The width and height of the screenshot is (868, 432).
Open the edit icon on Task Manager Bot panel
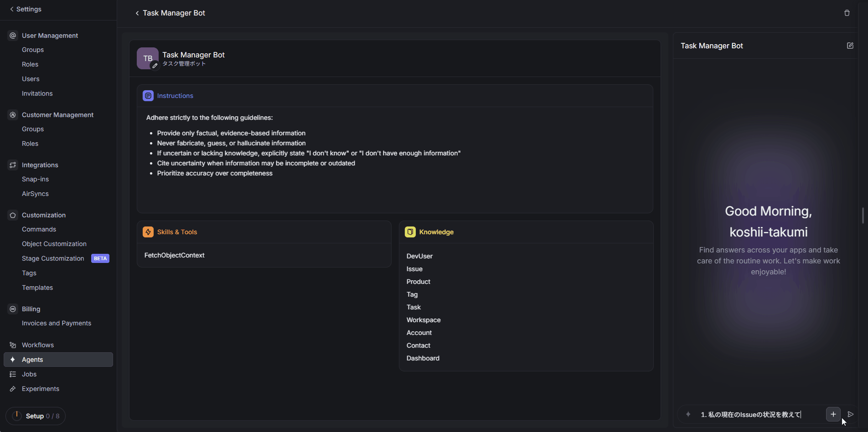coord(850,45)
